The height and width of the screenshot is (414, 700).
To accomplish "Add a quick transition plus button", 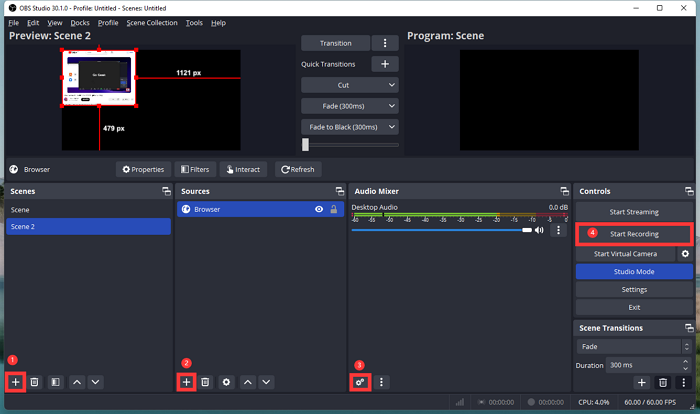I will click(x=385, y=64).
